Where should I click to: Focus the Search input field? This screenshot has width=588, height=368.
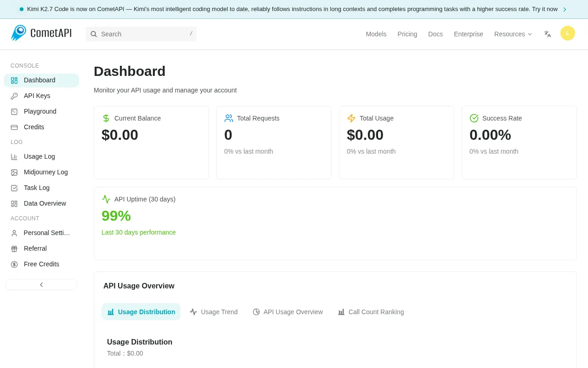tap(141, 34)
